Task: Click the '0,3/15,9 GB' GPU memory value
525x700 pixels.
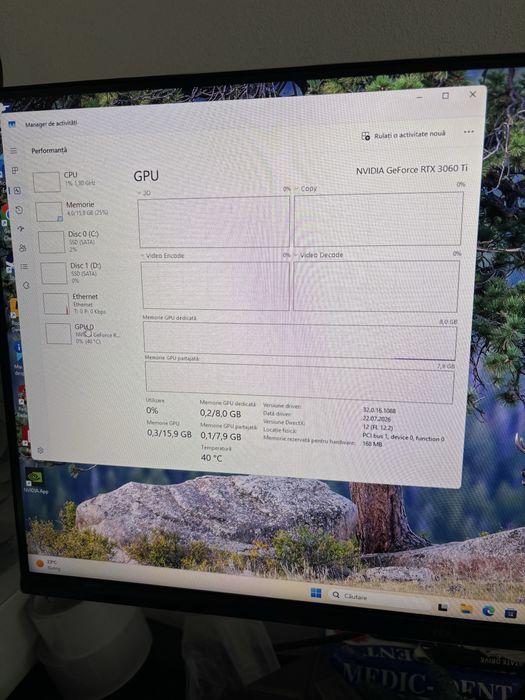Action: (x=169, y=433)
